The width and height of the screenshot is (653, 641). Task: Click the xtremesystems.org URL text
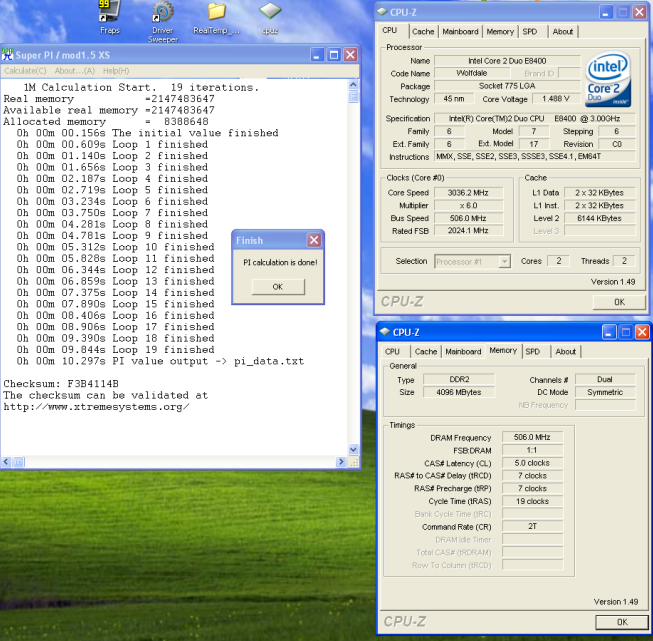pos(97,407)
